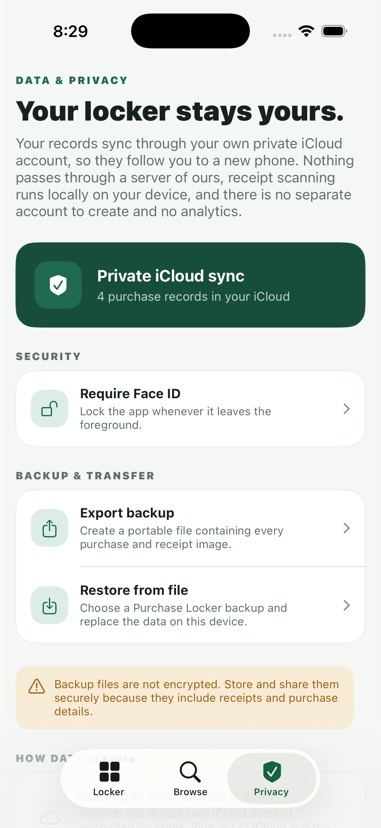This screenshot has height=828, width=381.
Task: Tap the battery status icon
Action: pos(334,31)
